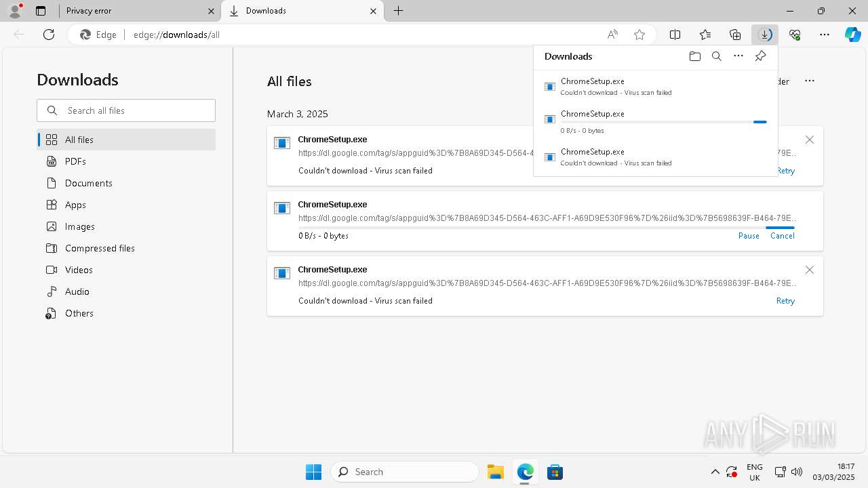The height and width of the screenshot is (488, 868).
Task: Open taskbar clock and date
Action: [835, 472]
